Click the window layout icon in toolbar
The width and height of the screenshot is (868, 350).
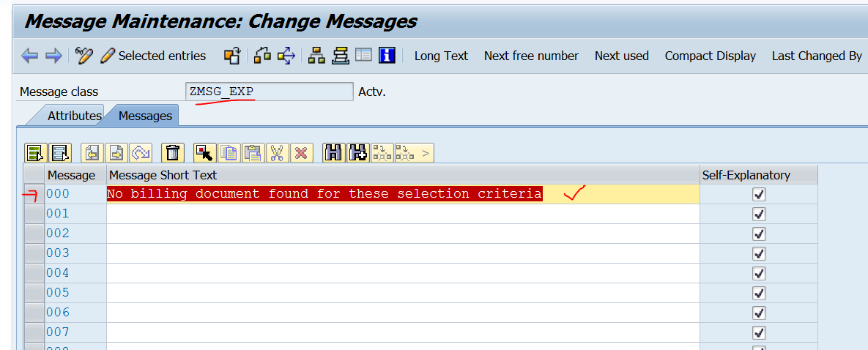[x=363, y=56]
